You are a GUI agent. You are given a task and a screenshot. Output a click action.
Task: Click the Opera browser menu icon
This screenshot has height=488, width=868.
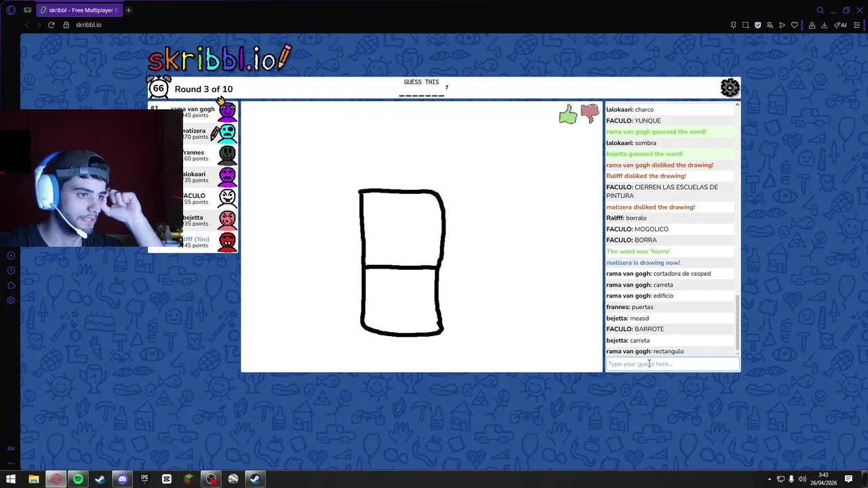[10, 10]
